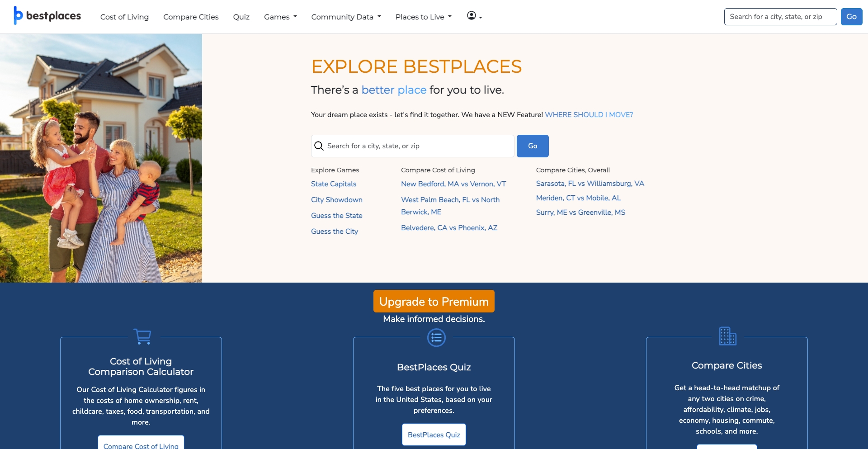Click the family photo on the left
The width and height of the screenshot is (868, 449).
tap(101, 158)
